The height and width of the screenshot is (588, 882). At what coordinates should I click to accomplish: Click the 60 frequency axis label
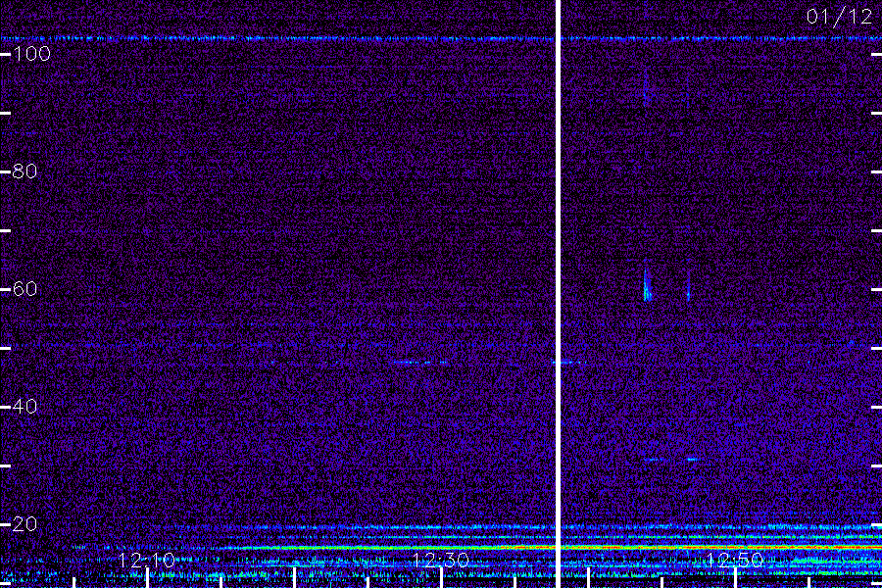(24, 289)
